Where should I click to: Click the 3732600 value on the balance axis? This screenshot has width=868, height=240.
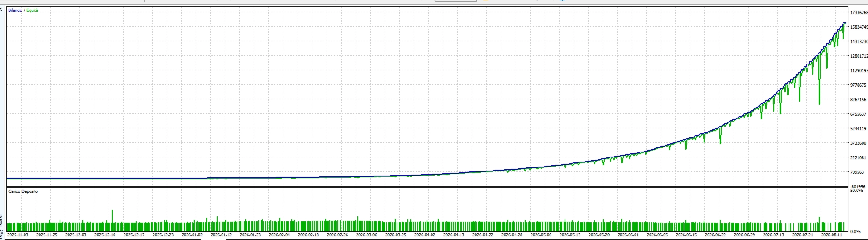(x=858, y=143)
